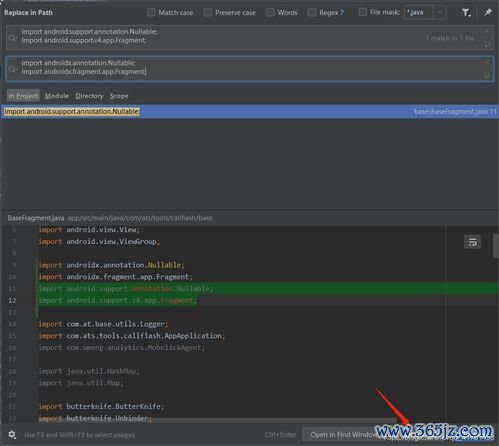Toggle the File mask checkbox
The width and height of the screenshot is (499, 446).
pos(362,12)
